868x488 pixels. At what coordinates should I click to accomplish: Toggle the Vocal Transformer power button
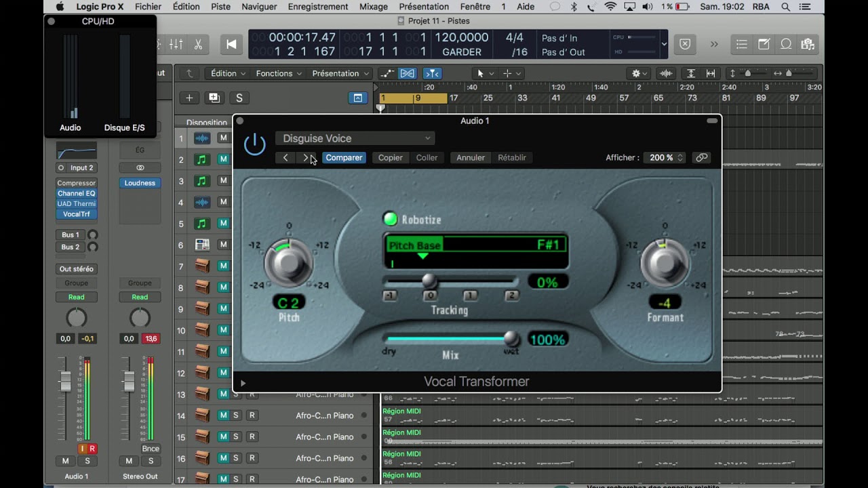(x=254, y=144)
